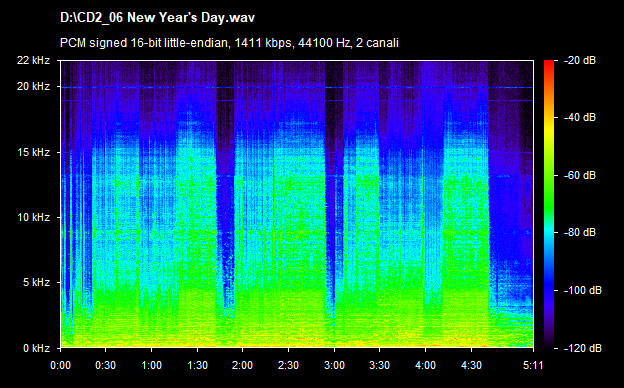Click the 3:00 time marker
624x388 pixels.
click(x=334, y=365)
